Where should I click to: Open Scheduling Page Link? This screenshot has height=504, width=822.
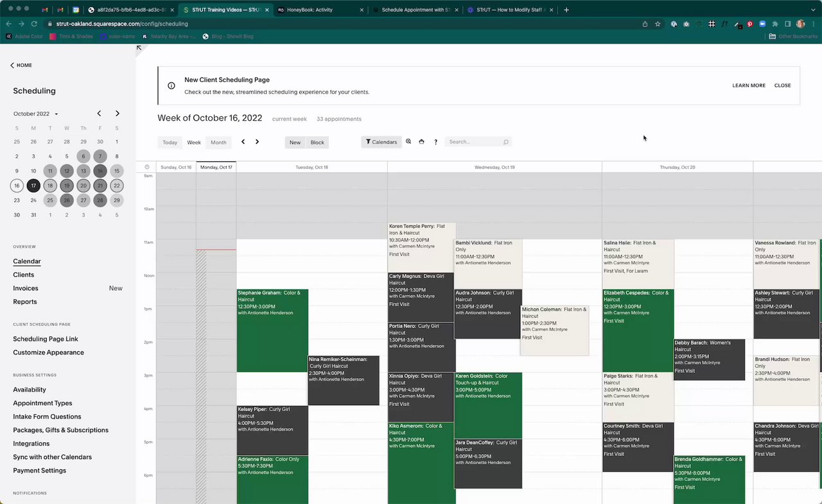[x=46, y=339]
